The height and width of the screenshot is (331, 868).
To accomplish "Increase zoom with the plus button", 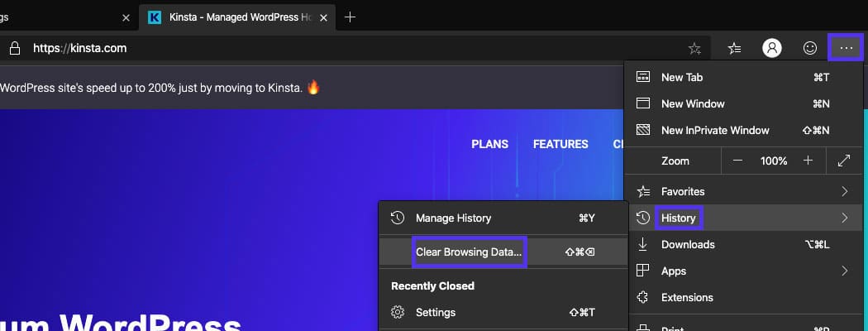I will tap(808, 161).
